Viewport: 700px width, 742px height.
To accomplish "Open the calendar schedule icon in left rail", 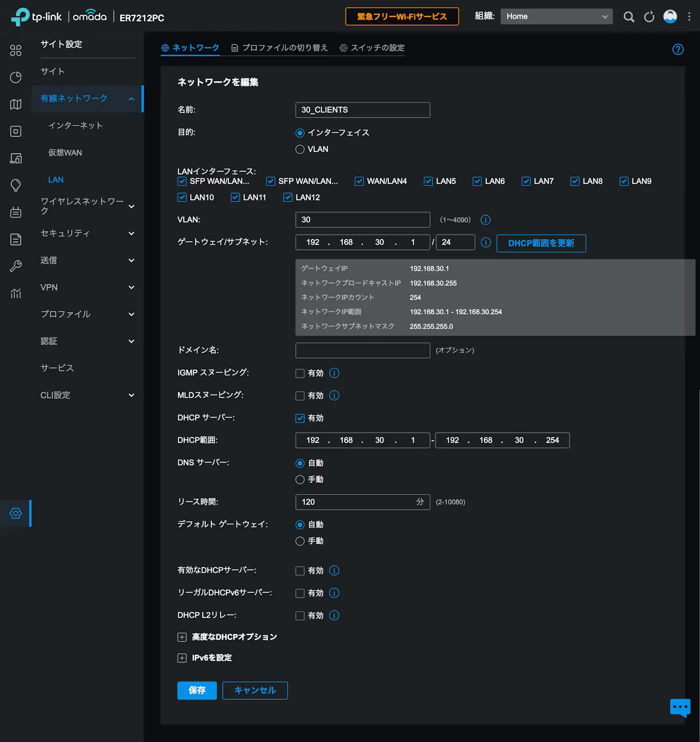I will [15, 212].
